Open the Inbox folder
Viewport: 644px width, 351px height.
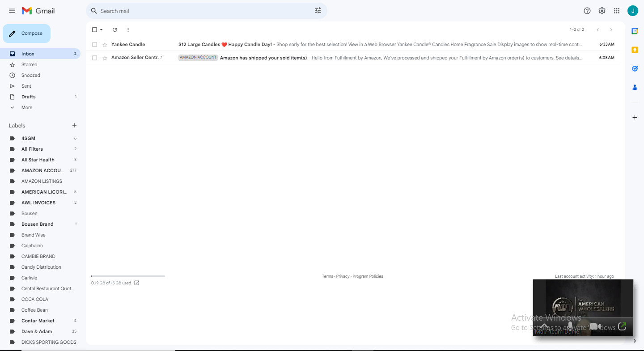click(x=40, y=54)
